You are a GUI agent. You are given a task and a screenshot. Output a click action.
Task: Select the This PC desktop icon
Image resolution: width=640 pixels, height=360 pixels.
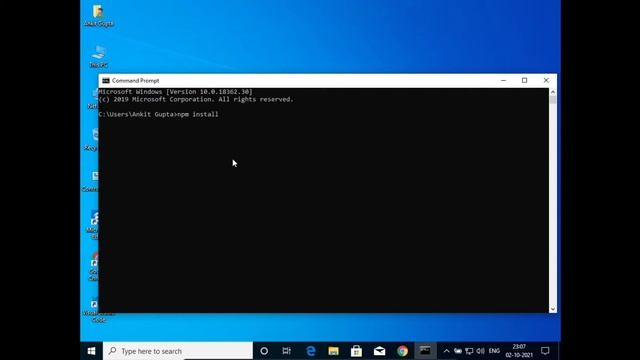[98, 57]
